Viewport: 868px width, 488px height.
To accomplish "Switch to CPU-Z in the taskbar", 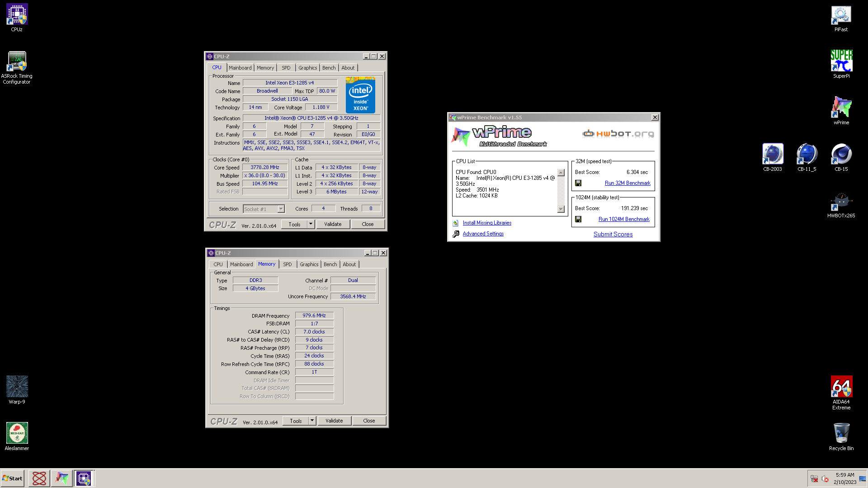I will [x=84, y=478].
